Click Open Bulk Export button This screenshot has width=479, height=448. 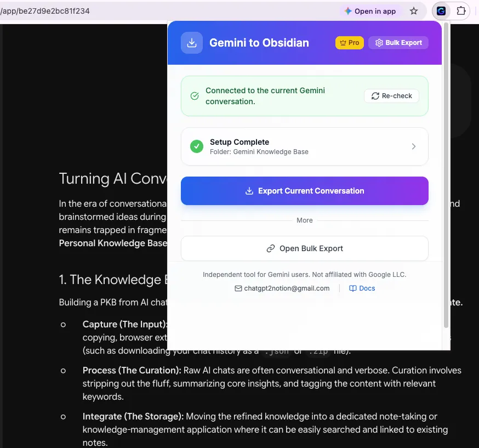click(x=305, y=248)
